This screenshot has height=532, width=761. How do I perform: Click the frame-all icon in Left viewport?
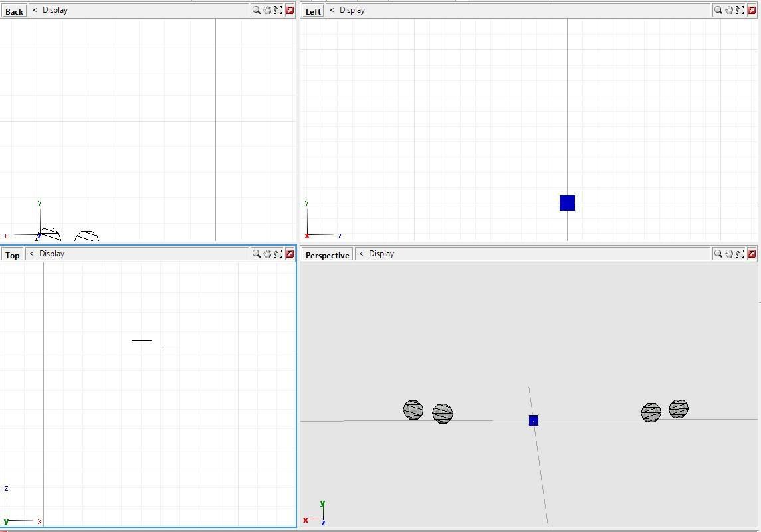point(740,11)
